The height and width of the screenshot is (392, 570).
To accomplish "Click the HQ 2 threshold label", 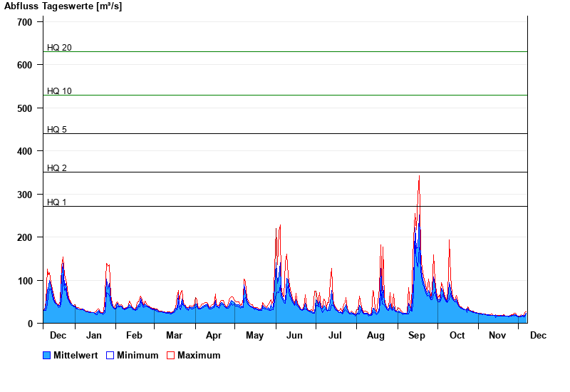I will point(57,168).
